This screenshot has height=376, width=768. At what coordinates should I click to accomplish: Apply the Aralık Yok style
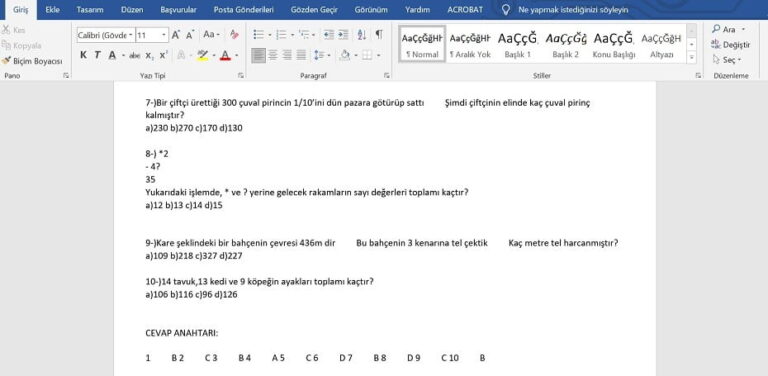pyautogui.click(x=470, y=45)
